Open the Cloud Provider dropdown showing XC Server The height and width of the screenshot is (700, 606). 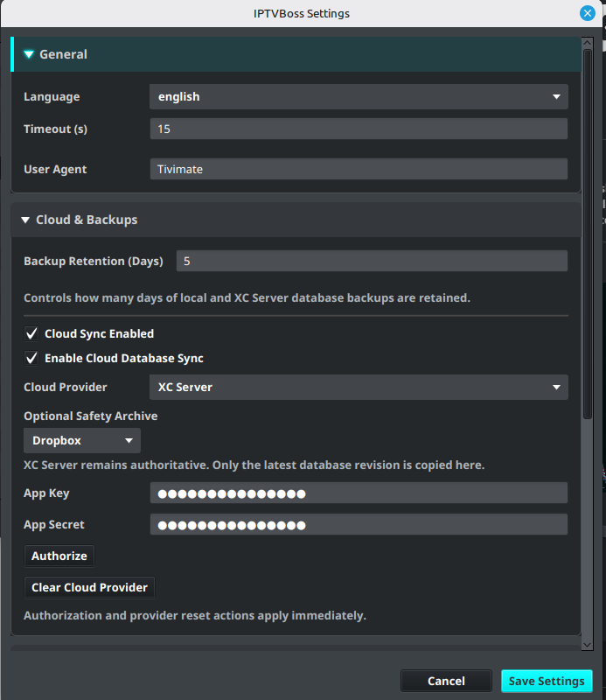pos(359,387)
